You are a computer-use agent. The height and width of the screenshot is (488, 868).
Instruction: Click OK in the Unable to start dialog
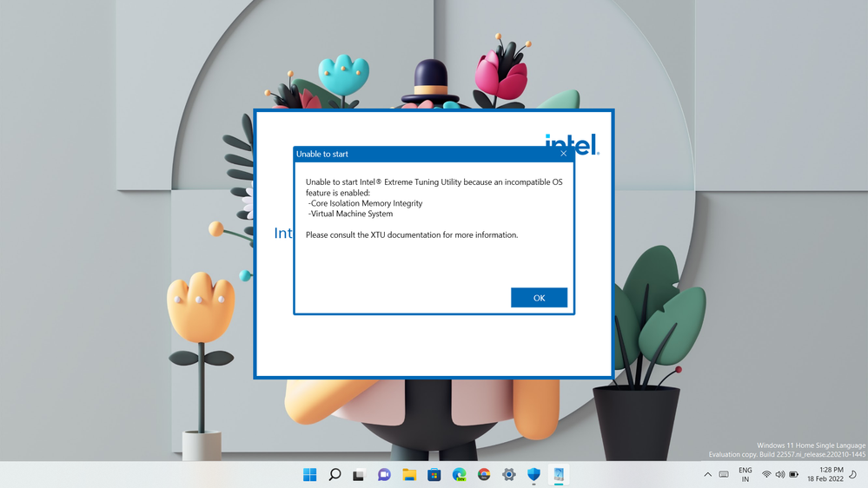point(539,298)
